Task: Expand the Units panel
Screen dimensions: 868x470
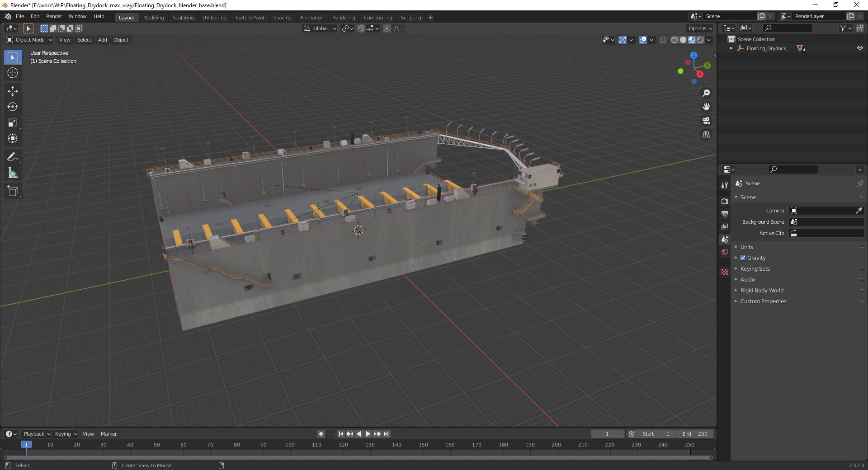Action: pos(746,247)
